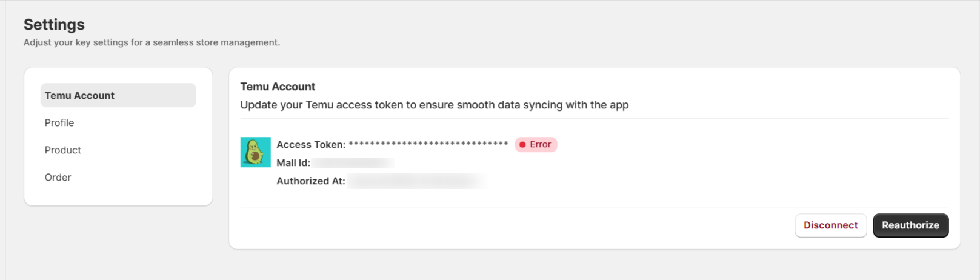The image size is (980, 280).
Task: Click the Authorized At label
Action: (311, 181)
